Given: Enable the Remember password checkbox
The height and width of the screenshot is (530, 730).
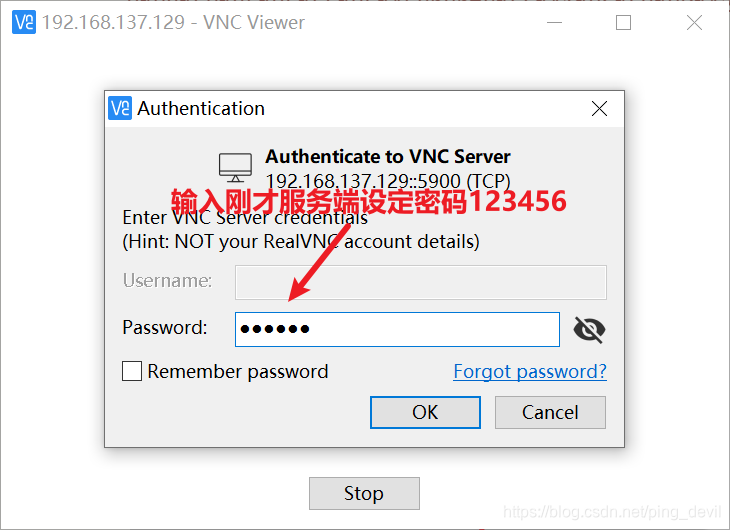Looking at the screenshot, I should click(132, 371).
